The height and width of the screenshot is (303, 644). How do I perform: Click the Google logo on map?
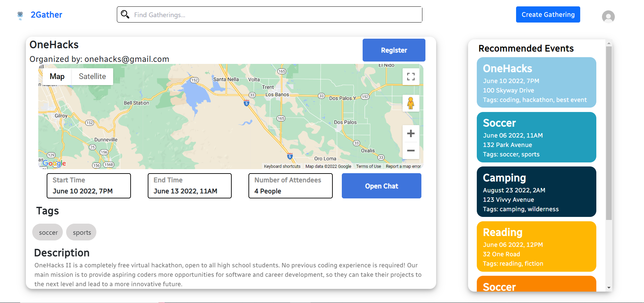54,163
